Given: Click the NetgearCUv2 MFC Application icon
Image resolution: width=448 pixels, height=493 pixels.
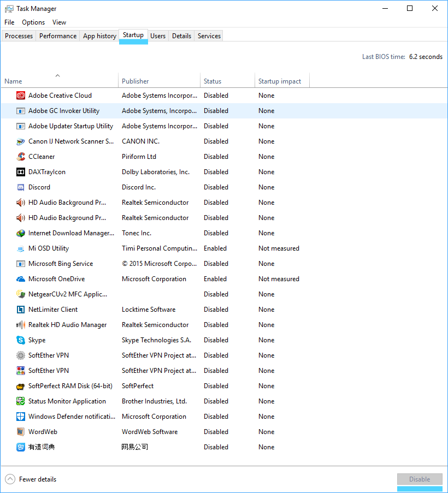Looking at the screenshot, I should [20, 294].
